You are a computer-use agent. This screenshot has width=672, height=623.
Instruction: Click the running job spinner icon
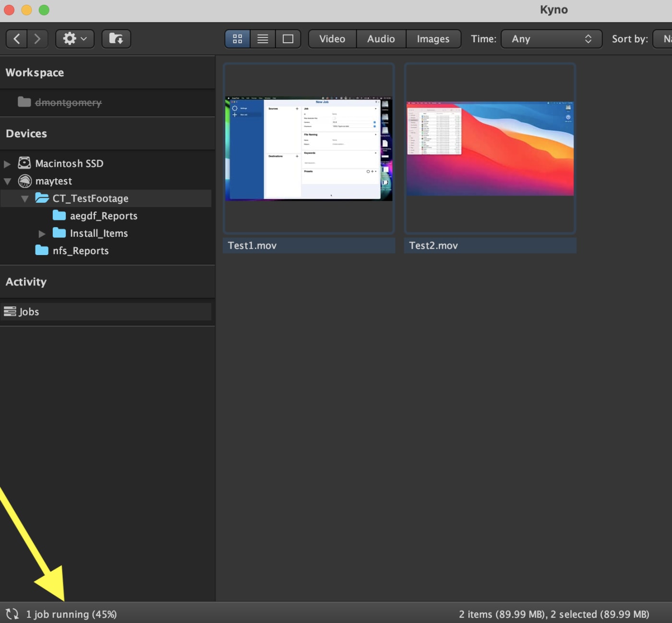pyautogui.click(x=12, y=614)
